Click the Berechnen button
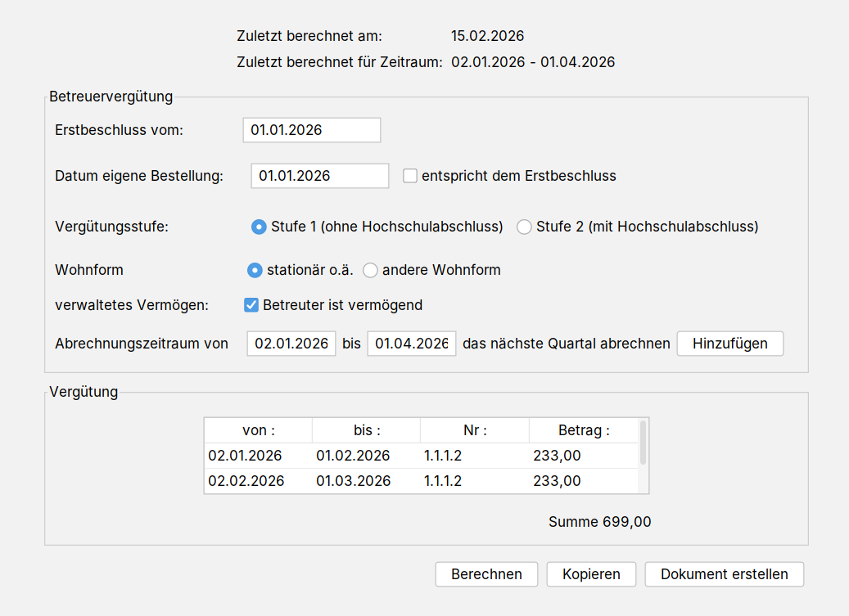 486,574
